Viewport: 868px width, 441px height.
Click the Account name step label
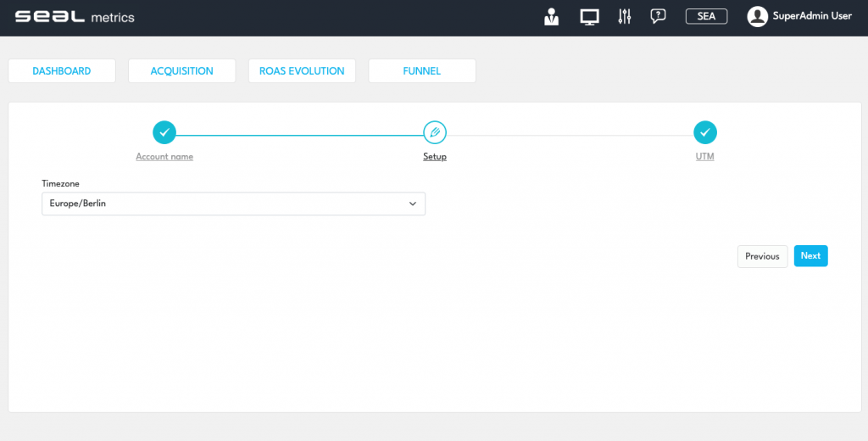click(164, 157)
